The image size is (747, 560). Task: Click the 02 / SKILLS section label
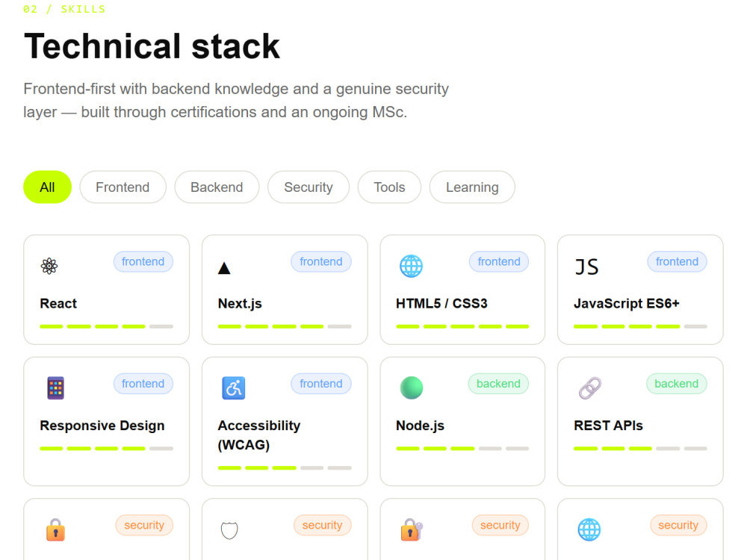(x=64, y=9)
